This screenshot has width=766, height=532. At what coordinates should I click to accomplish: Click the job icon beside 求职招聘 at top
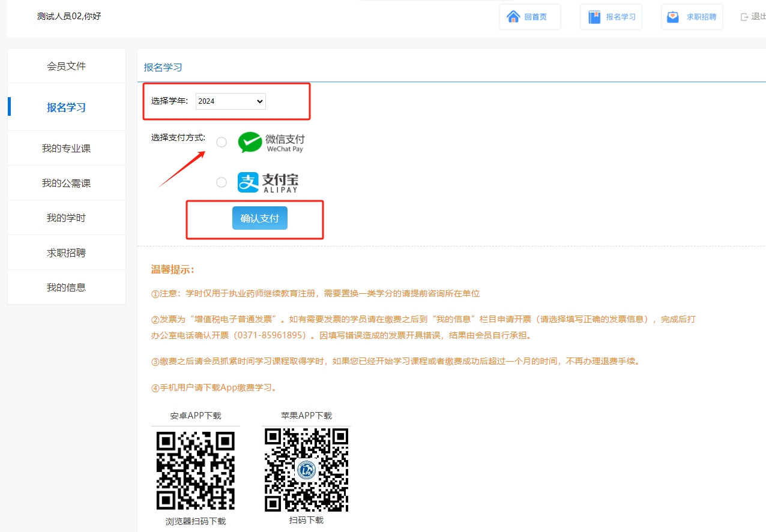coord(674,17)
